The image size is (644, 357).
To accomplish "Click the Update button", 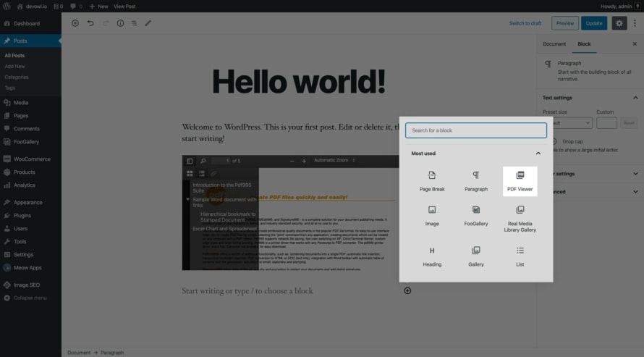I will click(x=594, y=23).
